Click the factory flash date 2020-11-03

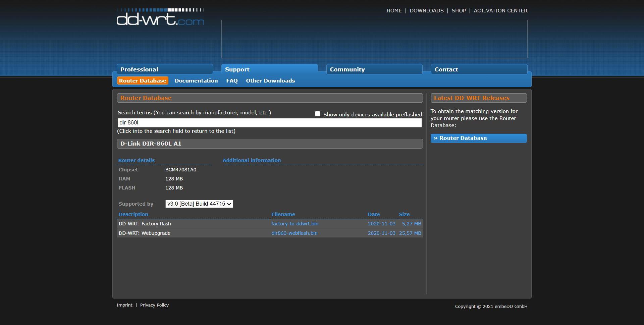pos(381,224)
